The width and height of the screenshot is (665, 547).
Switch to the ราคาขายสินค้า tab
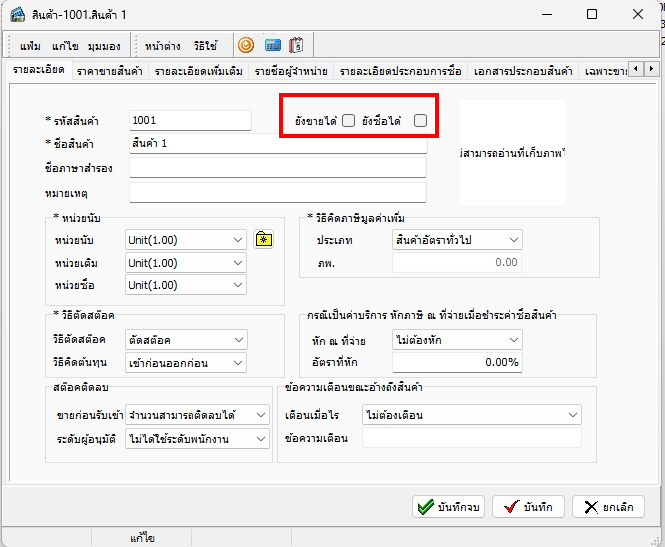click(110, 71)
